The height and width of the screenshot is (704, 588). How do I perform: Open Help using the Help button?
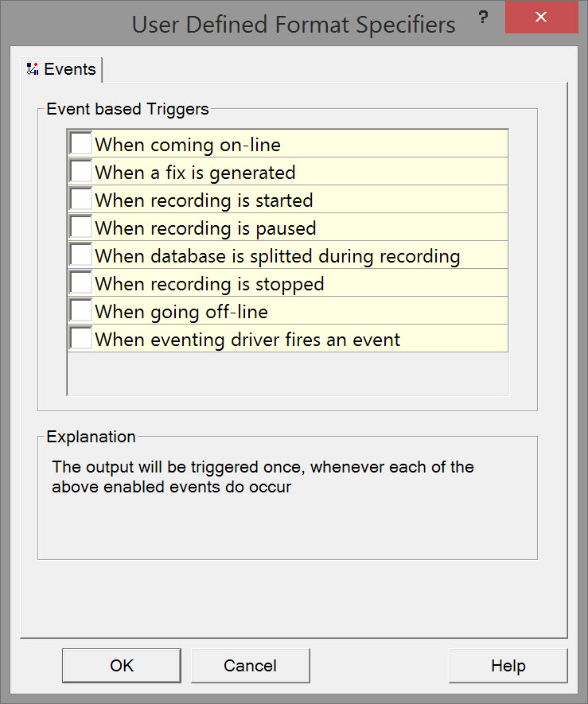click(508, 666)
